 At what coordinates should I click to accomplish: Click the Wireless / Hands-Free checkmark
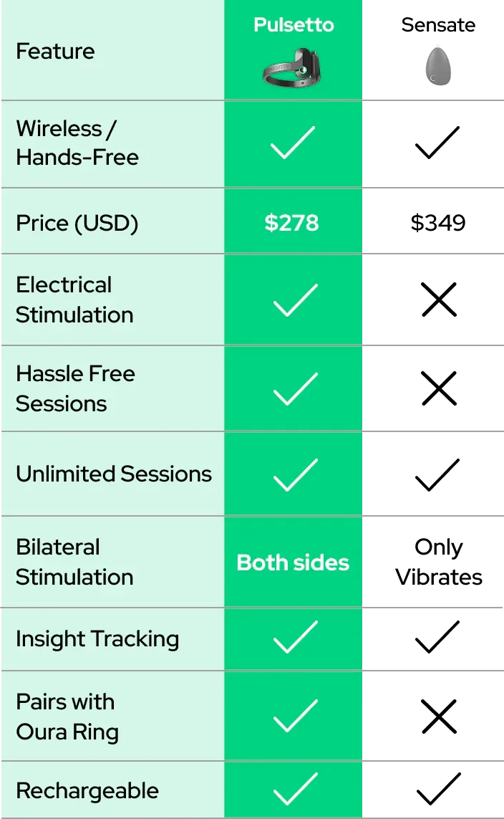(294, 143)
